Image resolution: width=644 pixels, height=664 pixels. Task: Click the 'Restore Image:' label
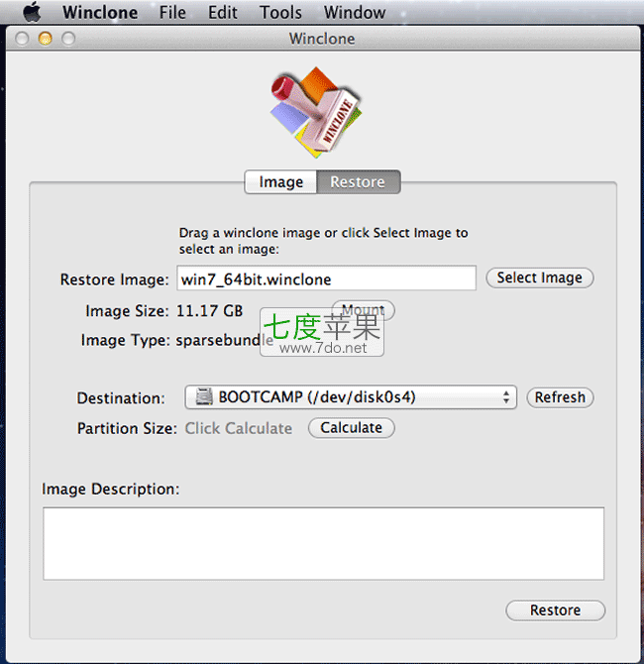pyautogui.click(x=114, y=279)
